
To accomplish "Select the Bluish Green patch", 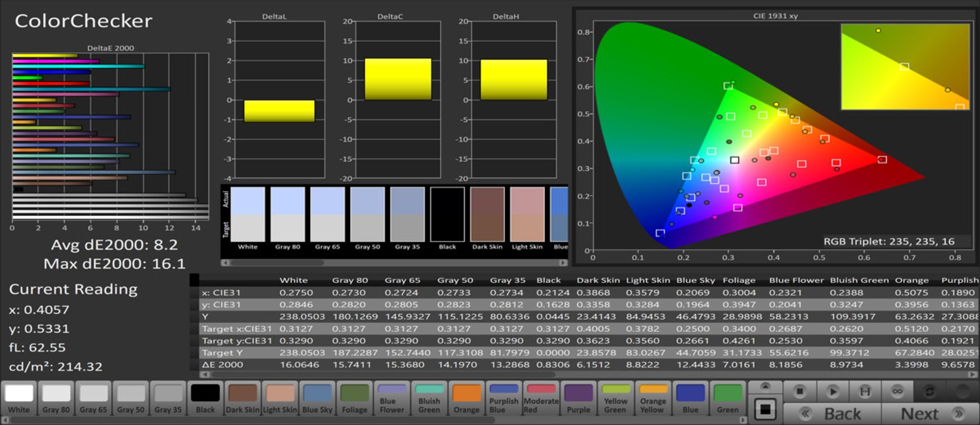I will (x=429, y=398).
